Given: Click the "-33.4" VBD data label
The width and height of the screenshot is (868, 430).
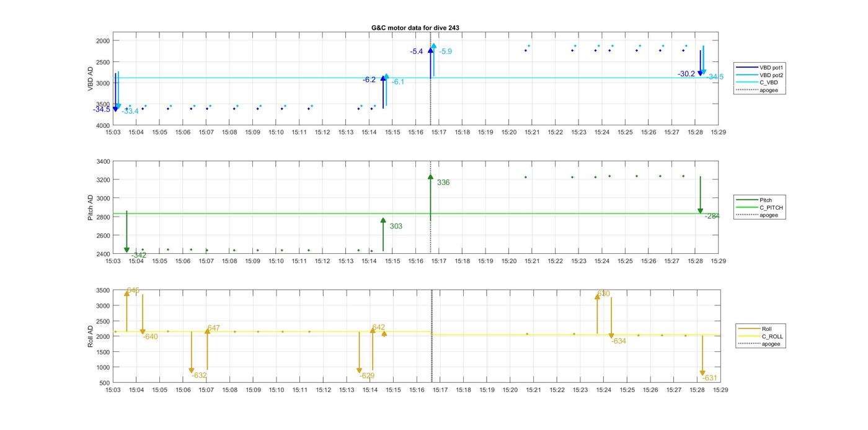Looking at the screenshot, I should (130, 112).
